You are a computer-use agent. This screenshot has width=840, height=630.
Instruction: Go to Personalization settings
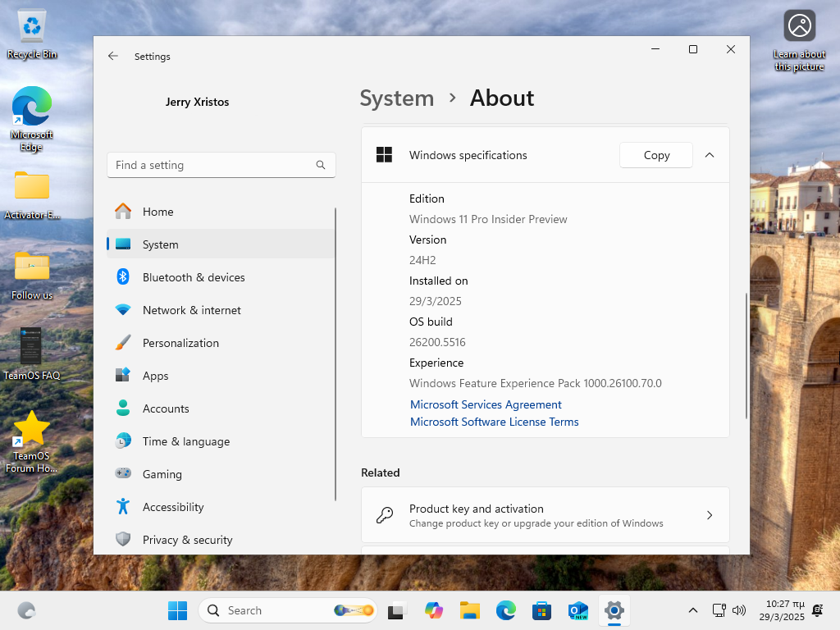pos(221,343)
